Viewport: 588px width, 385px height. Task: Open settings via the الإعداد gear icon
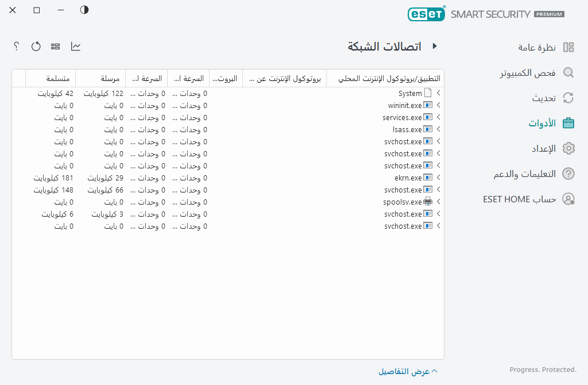(568, 148)
